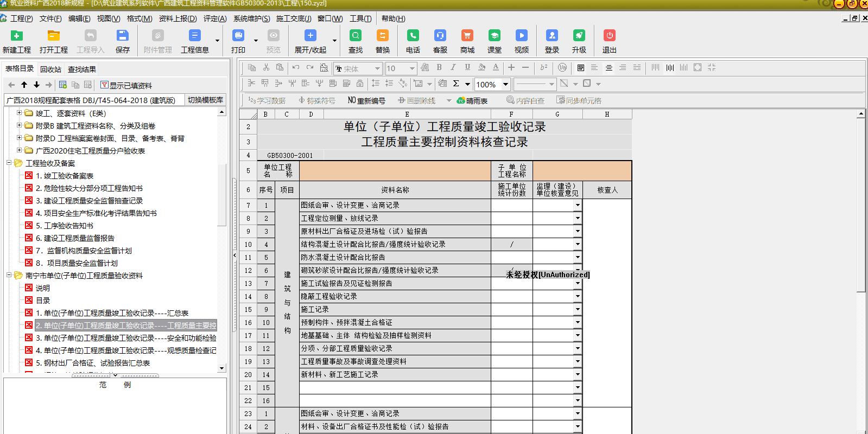Select 5. 钢材出厂合格证、试验报告汇总表 item
The height and width of the screenshot is (434, 868).
tap(93, 363)
